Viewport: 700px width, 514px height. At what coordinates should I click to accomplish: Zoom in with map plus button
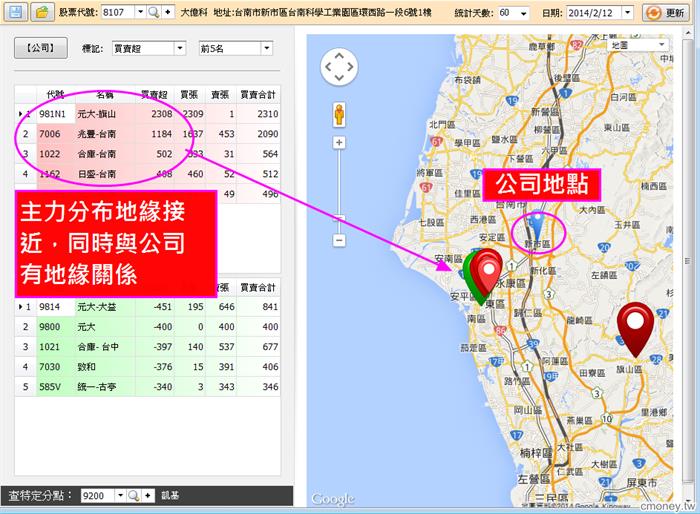(339, 142)
